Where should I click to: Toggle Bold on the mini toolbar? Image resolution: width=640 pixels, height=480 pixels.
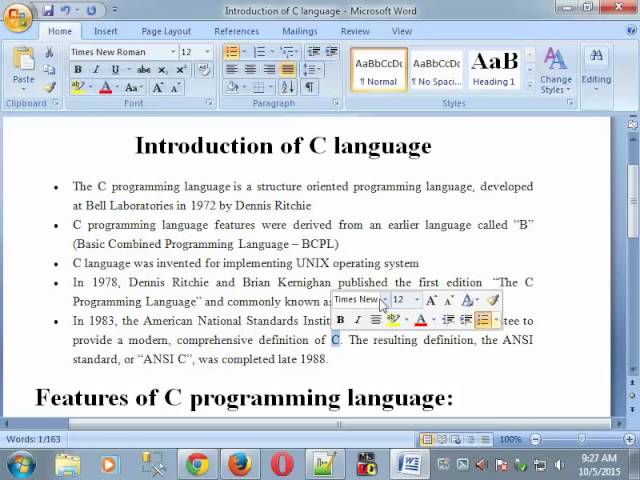click(340, 320)
